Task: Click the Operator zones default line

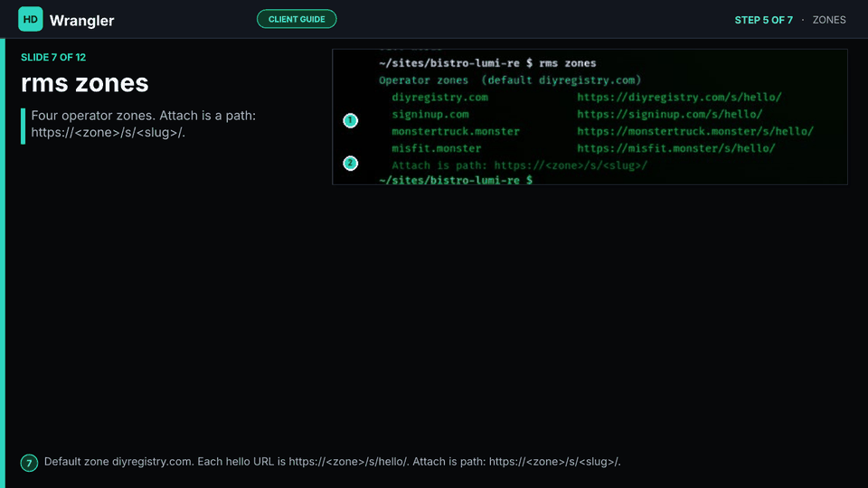Action: tap(510, 80)
